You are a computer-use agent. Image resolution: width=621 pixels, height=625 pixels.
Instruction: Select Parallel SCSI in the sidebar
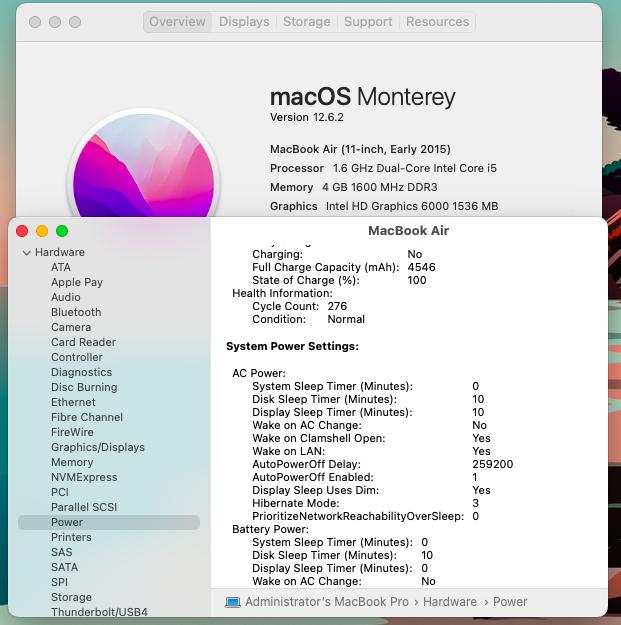84,507
